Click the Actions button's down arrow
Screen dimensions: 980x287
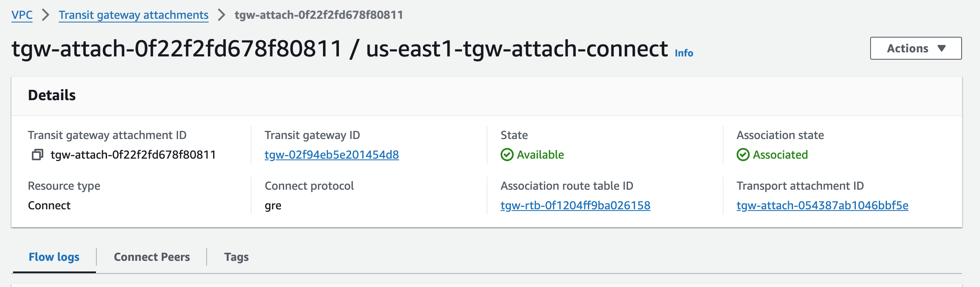(x=942, y=48)
